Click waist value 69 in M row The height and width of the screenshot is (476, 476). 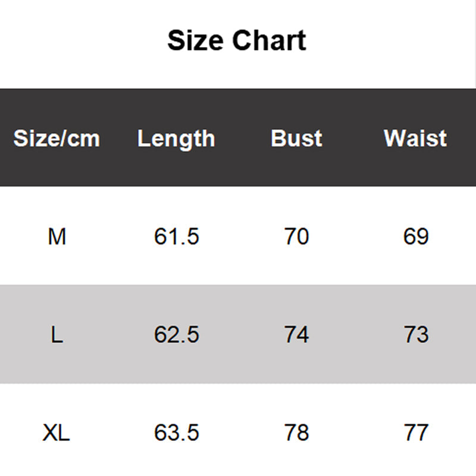click(415, 237)
